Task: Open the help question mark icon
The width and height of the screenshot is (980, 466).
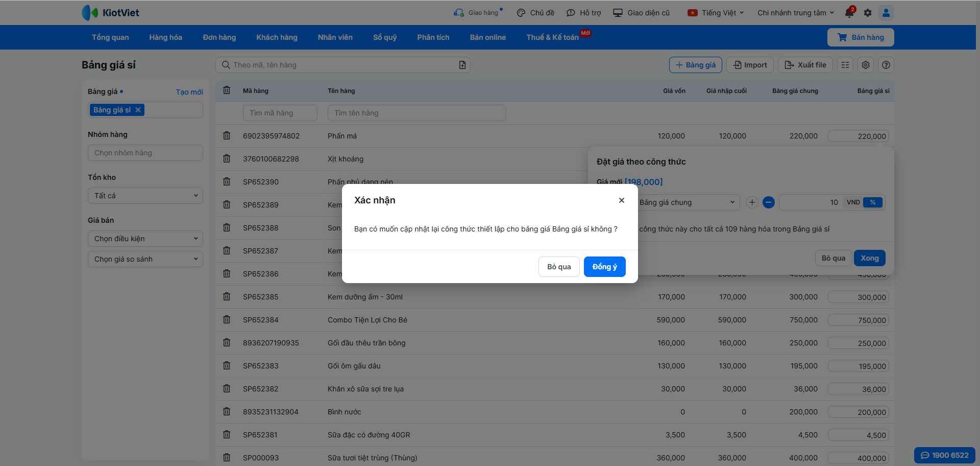Action: pyautogui.click(x=886, y=65)
